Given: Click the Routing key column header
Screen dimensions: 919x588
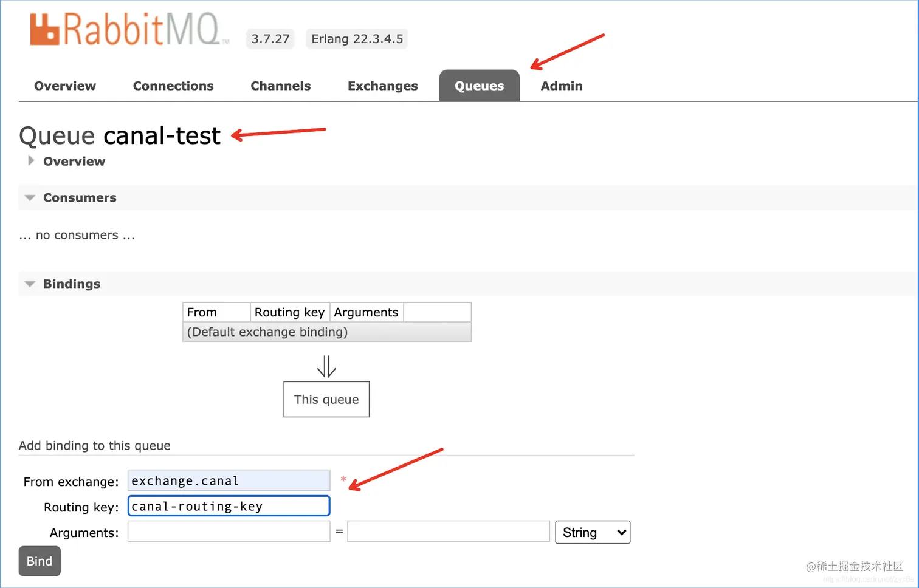Looking at the screenshot, I should [290, 312].
